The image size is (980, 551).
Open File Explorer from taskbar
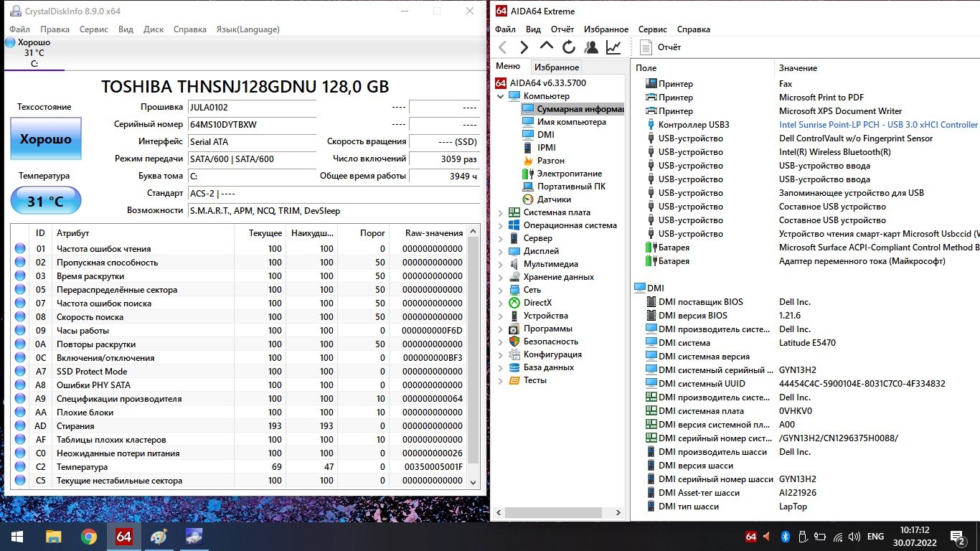pyautogui.click(x=53, y=536)
